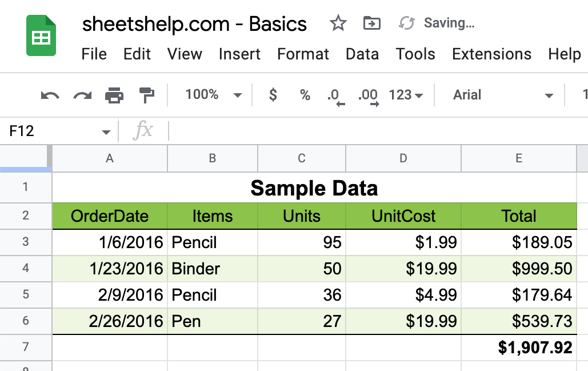Open the Move to folder icon

coord(372,23)
